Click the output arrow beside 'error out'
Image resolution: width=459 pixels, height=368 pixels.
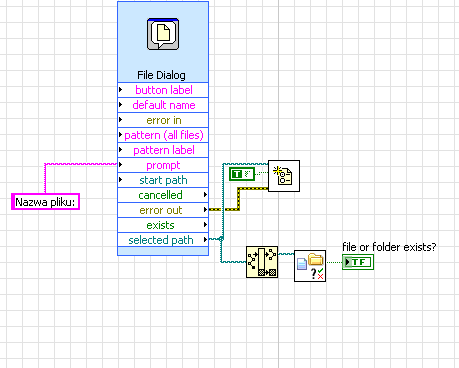205,210
